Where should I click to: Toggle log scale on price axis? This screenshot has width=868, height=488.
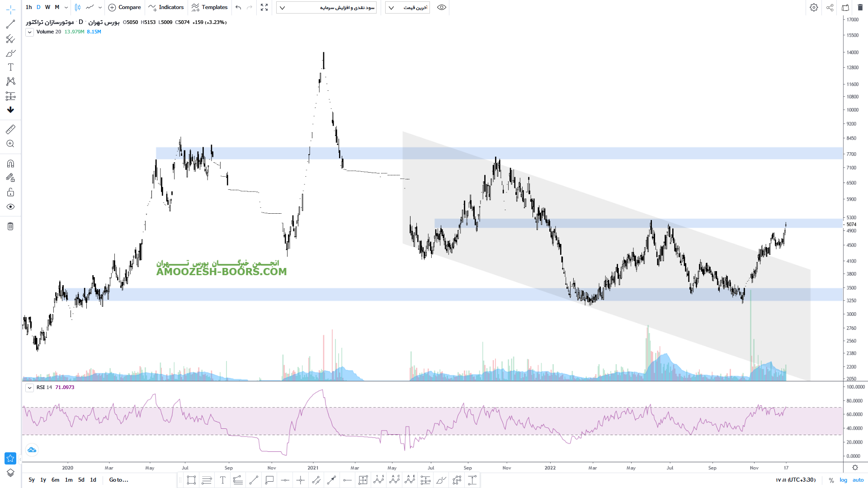coord(843,480)
